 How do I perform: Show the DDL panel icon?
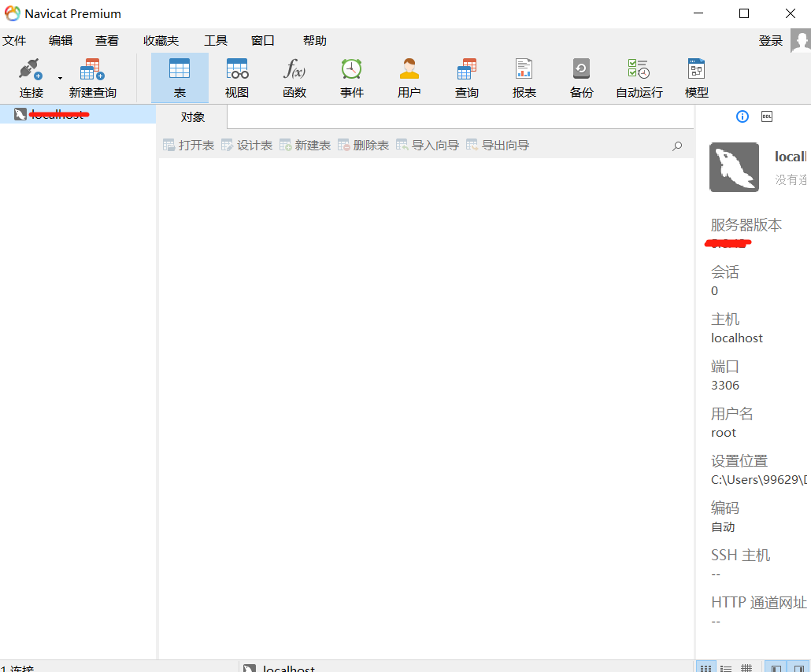pos(767,116)
